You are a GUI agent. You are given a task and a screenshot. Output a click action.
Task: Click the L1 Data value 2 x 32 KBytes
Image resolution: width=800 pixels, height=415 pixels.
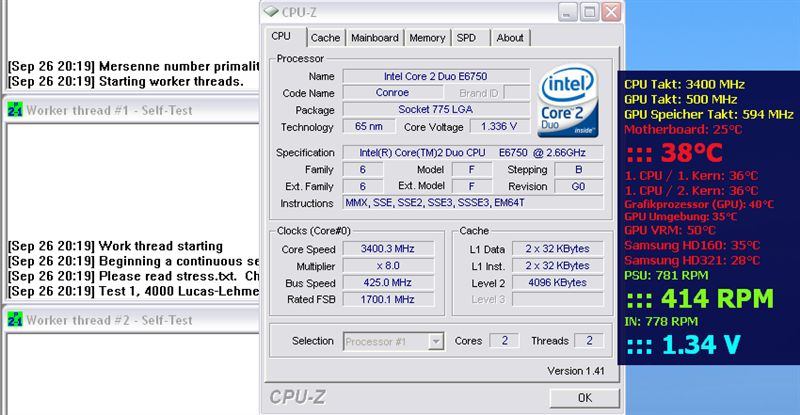pyautogui.click(x=558, y=249)
